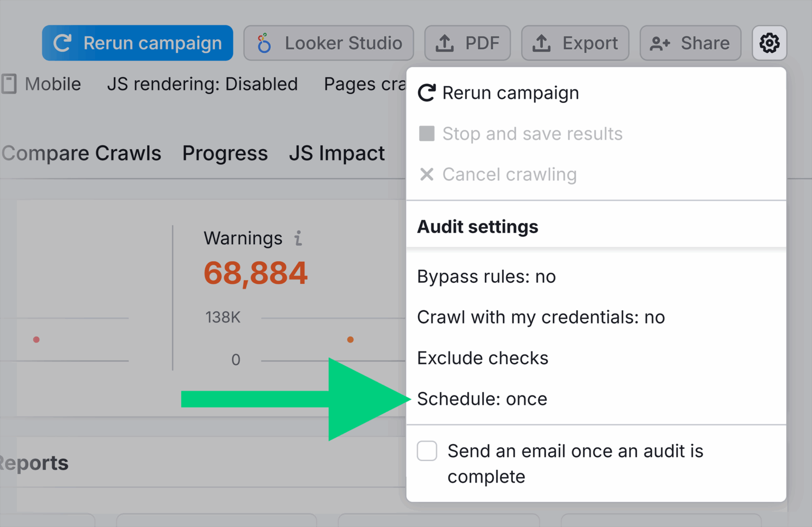Click the JS Impact tab label
Screen dimensions: 812x527
click(x=337, y=153)
